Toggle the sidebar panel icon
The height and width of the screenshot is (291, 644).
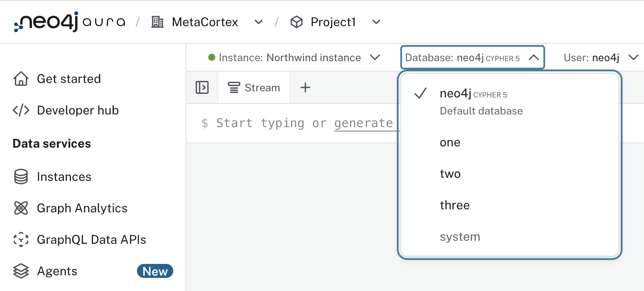202,87
